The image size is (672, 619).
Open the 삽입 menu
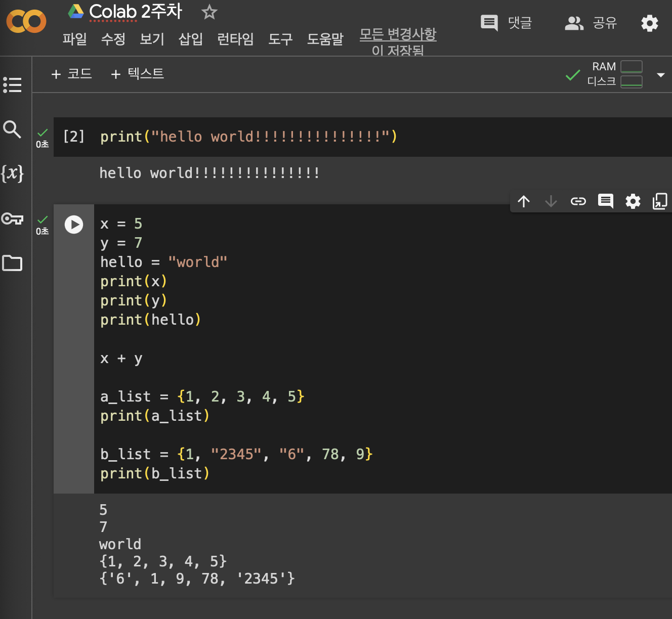(191, 39)
